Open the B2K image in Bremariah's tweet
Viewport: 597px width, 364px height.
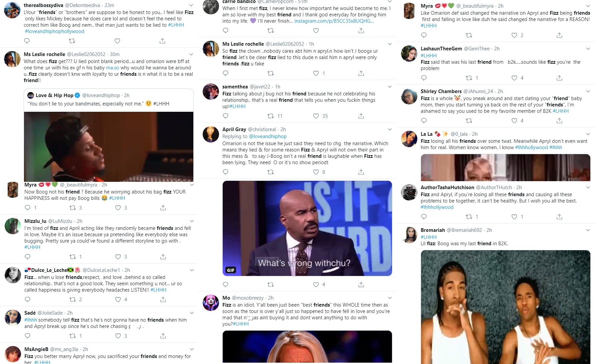tap(506, 307)
